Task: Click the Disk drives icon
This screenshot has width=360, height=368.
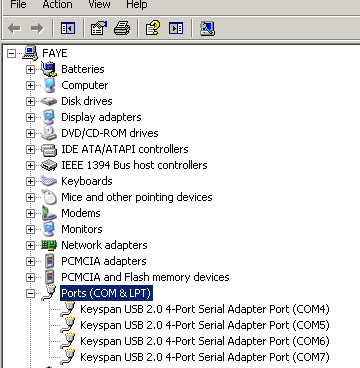Action: 49,101
